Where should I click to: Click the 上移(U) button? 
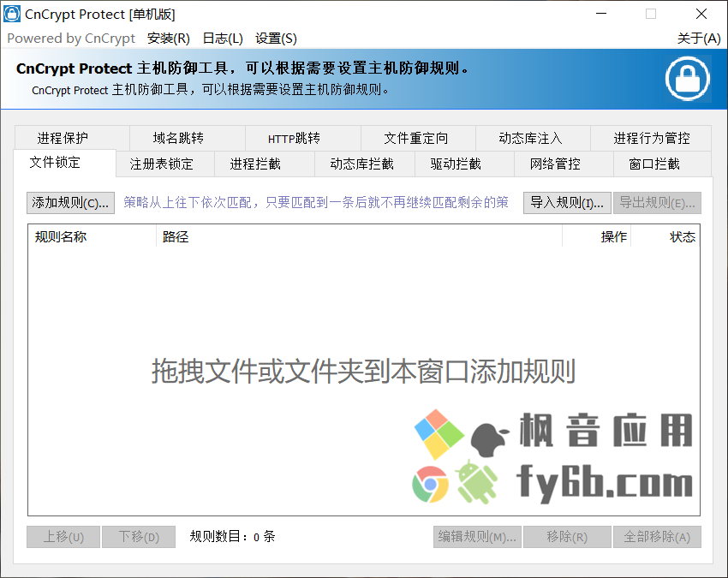tap(63, 537)
